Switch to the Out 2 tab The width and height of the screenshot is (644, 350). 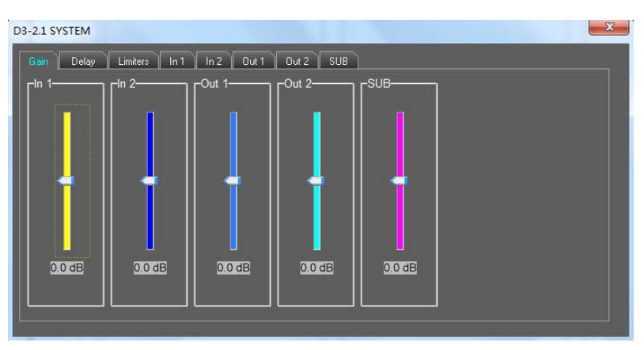[299, 61]
